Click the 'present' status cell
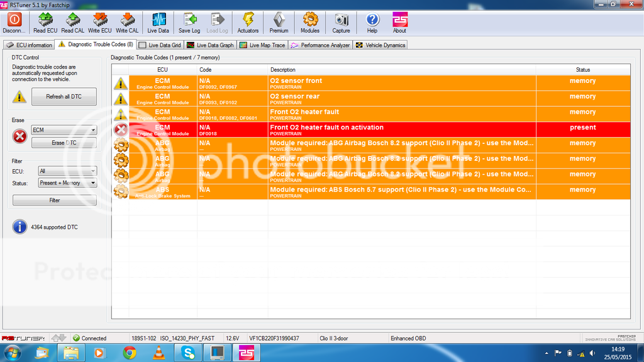 (583, 129)
